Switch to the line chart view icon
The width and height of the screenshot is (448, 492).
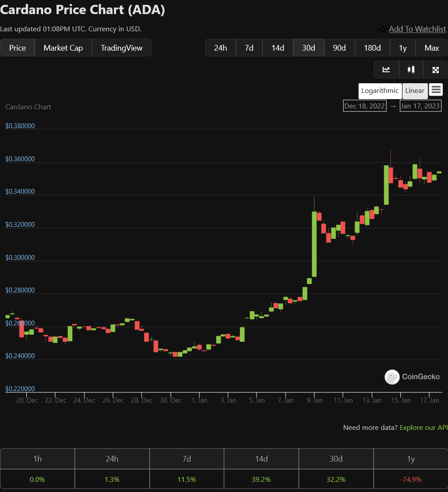pyautogui.click(x=386, y=70)
